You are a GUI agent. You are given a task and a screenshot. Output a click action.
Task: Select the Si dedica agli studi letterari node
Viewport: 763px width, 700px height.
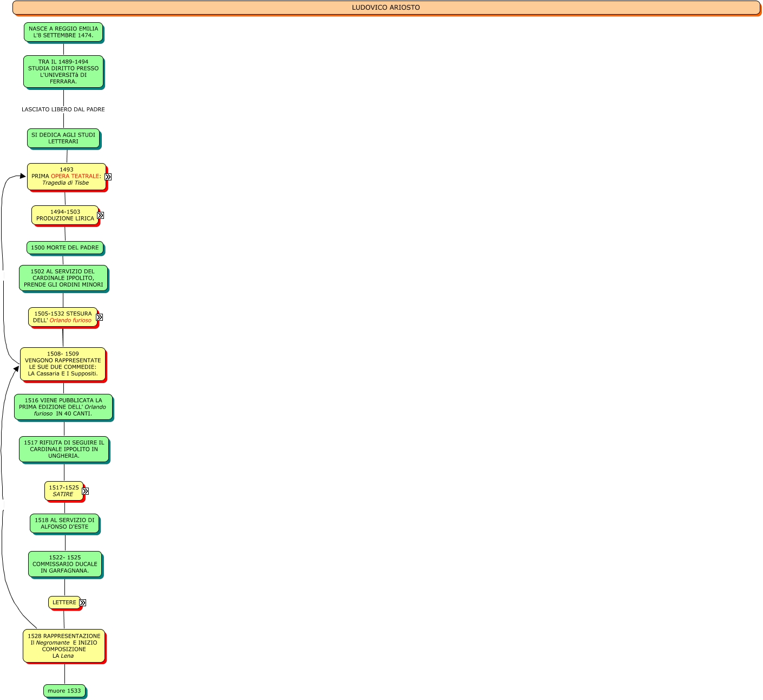point(63,138)
